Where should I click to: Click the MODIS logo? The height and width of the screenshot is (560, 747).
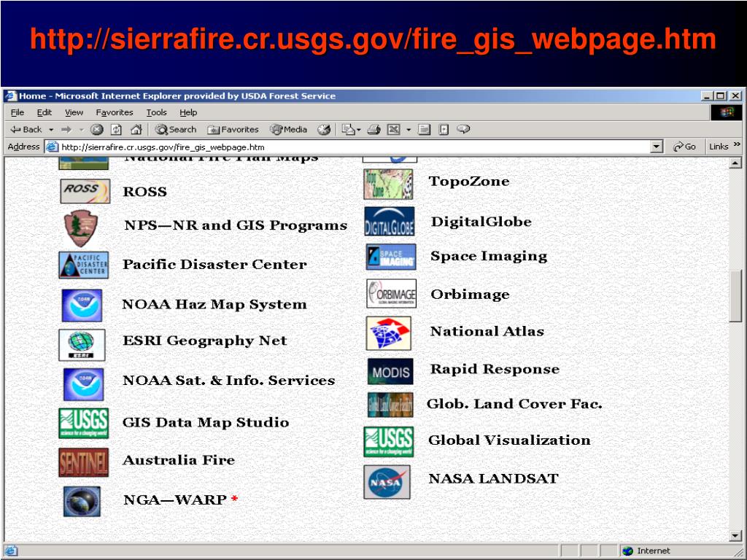tap(390, 371)
